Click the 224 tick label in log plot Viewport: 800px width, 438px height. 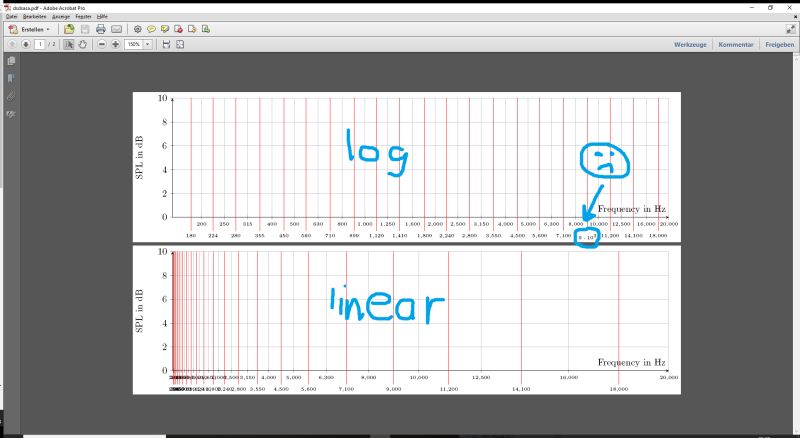tap(213, 236)
